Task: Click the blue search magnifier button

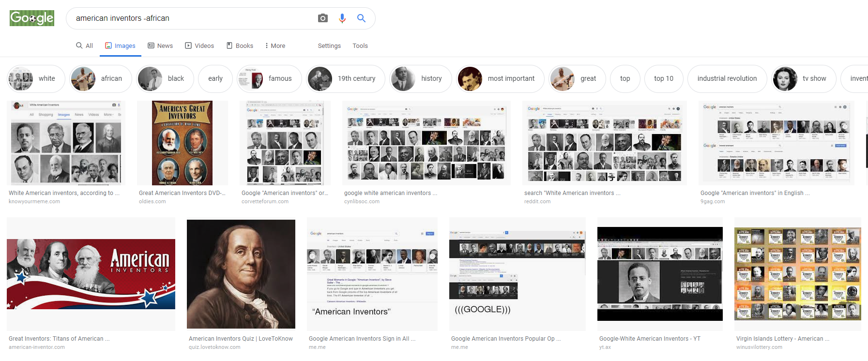Action: [361, 18]
